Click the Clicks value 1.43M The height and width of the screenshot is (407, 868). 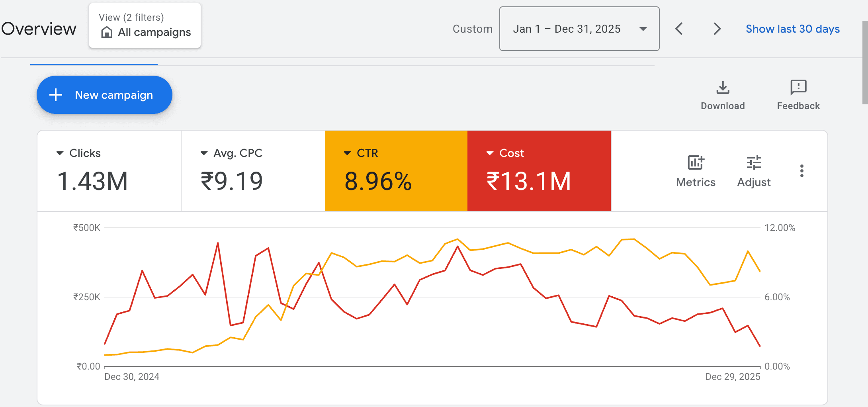tap(92, 181)
